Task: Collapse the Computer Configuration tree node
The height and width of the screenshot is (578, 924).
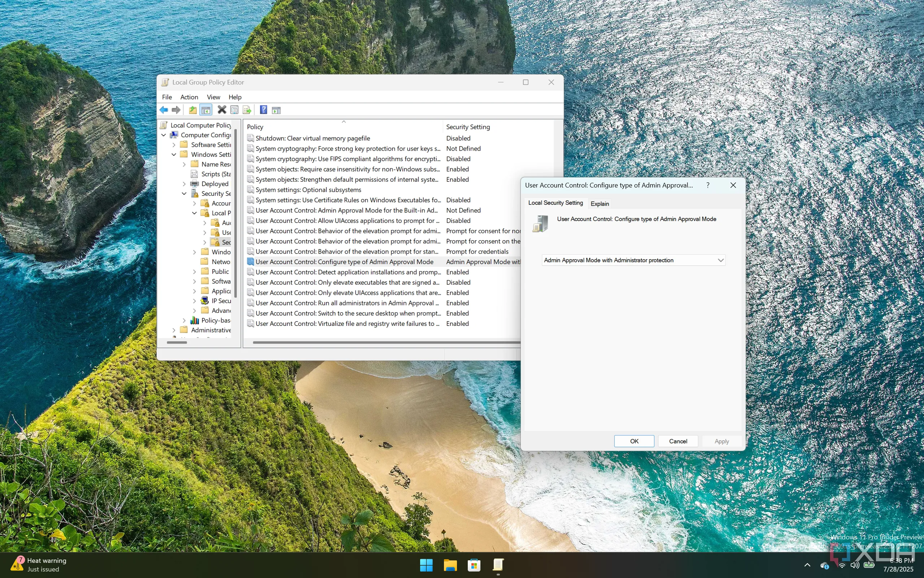Action: coord(164,135)
